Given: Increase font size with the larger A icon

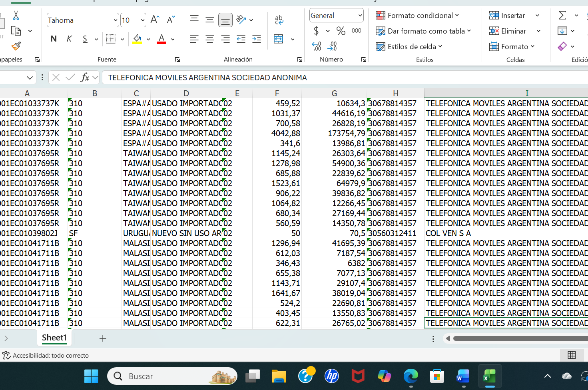Looking at the screenshot, I should (x=155, y=20).
